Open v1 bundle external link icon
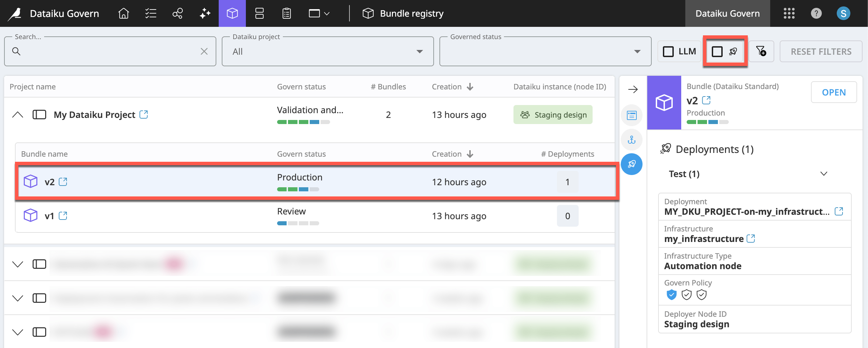868x348 pixels. [63, 216]
